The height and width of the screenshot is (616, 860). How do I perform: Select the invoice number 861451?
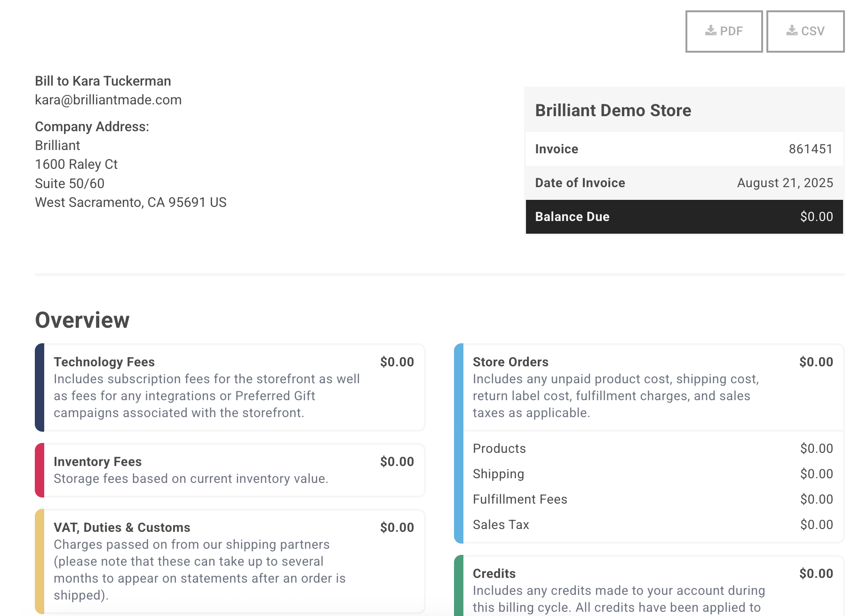[811, 149]
